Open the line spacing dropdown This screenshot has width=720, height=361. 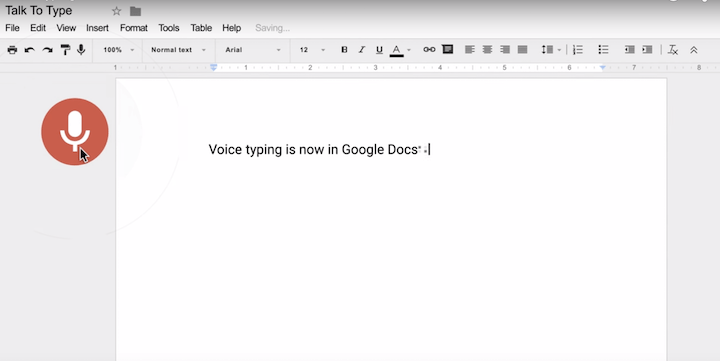(551, 50)
